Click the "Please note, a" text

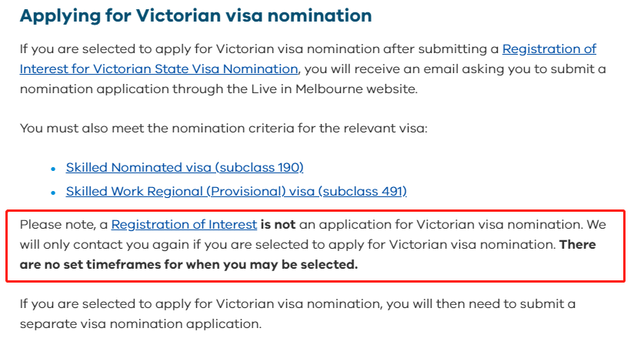pyautogui.click(x=64, y=225)
